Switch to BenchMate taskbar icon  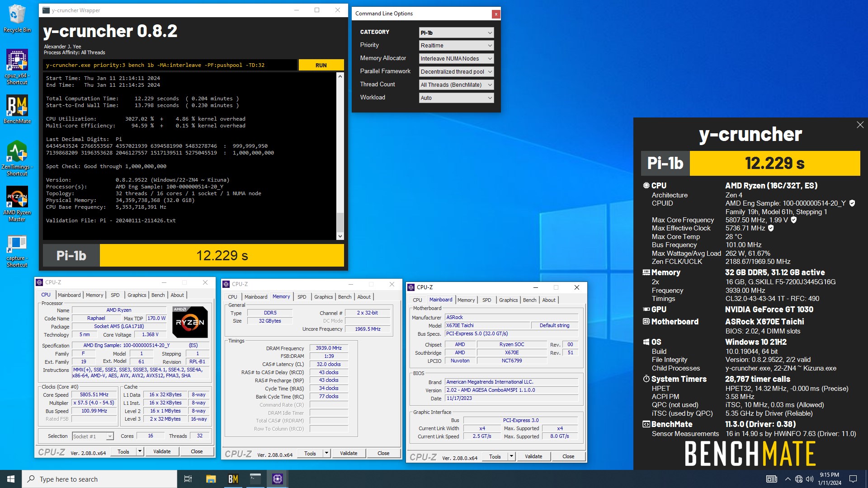233,479
